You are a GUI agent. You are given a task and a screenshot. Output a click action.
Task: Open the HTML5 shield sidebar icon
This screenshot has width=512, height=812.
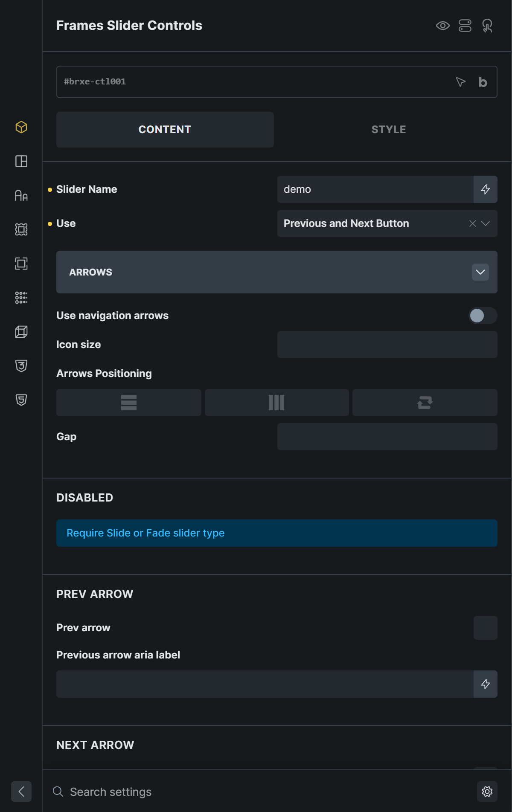(21, 400)
